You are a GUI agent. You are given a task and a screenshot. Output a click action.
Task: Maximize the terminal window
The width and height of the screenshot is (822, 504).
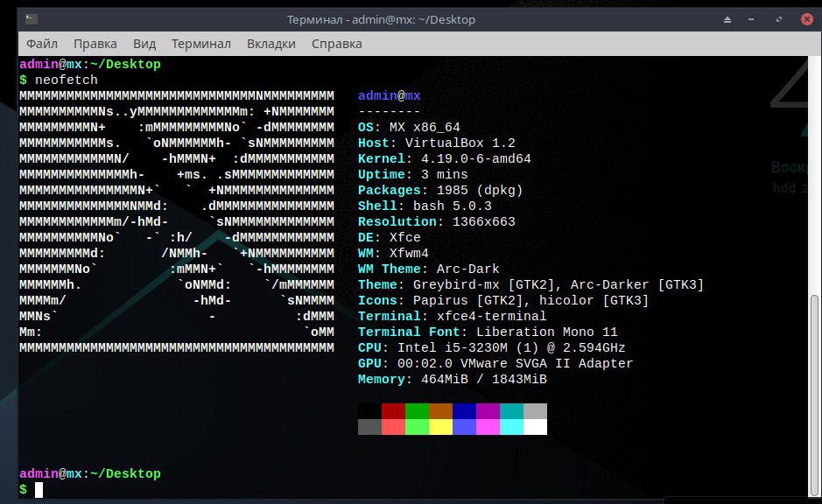pyautogui.click(x=779, y=19)
